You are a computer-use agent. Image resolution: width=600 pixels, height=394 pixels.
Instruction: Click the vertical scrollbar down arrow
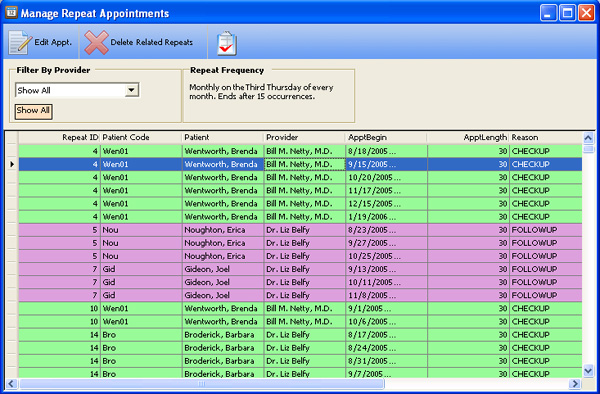click(x=588, y=370)
